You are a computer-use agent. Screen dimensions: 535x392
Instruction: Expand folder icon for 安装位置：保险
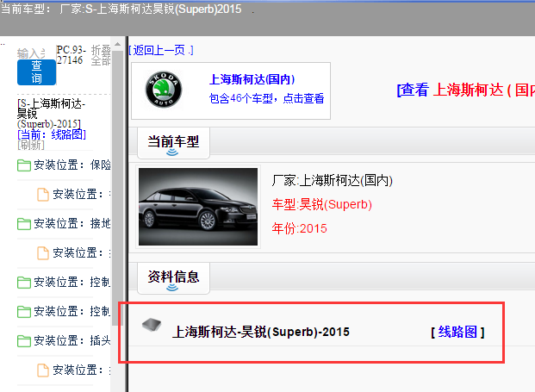[24, 165]
